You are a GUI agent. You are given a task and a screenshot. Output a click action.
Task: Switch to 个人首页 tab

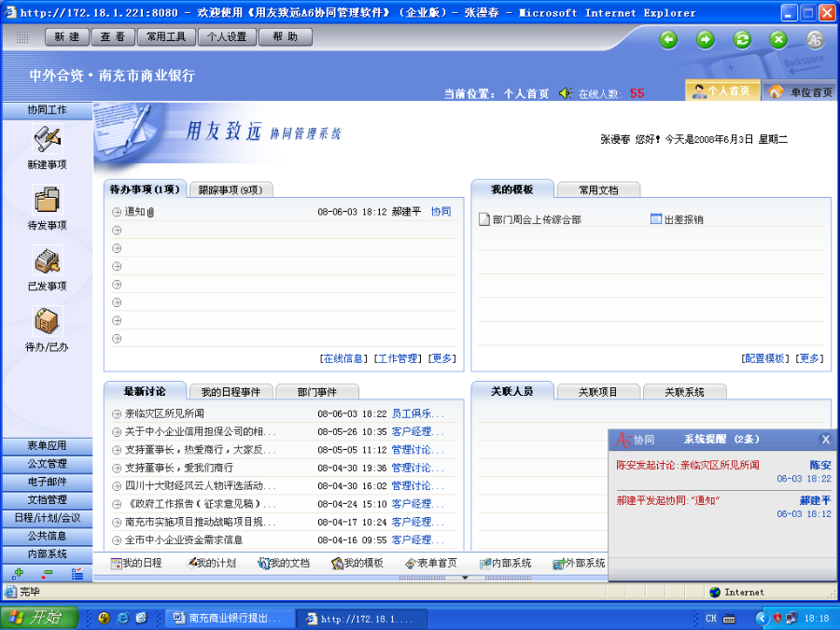click(x=722, y=91)
